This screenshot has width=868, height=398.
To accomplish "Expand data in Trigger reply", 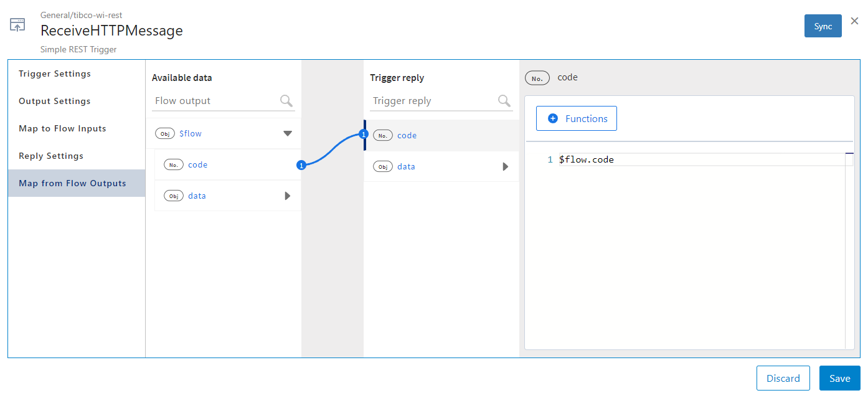I will click(506, 166).
